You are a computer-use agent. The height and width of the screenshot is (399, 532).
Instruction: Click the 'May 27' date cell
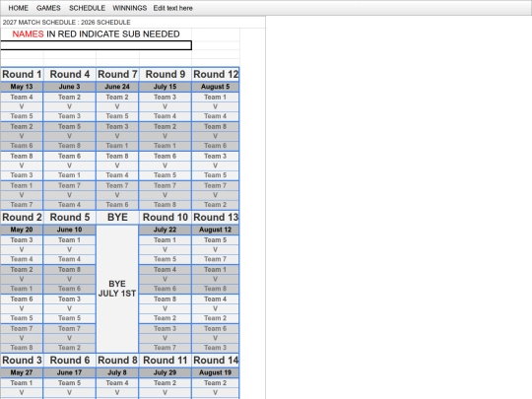click(22, 372)
